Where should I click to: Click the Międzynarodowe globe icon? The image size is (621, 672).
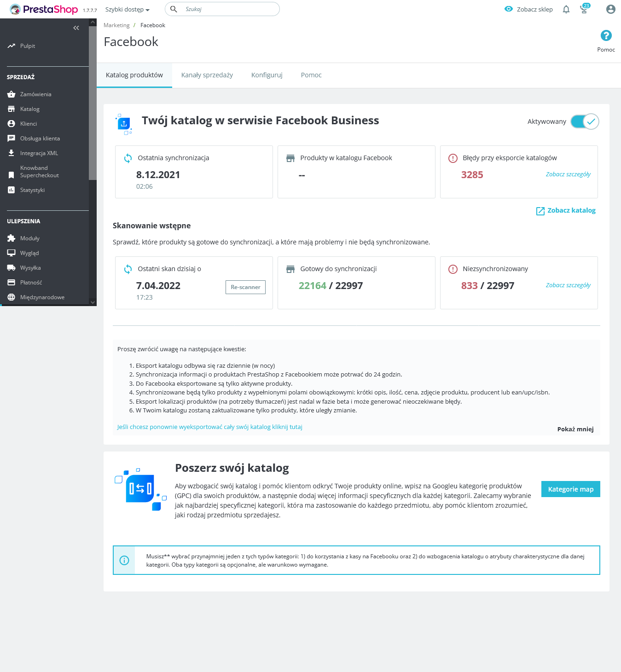12,297
